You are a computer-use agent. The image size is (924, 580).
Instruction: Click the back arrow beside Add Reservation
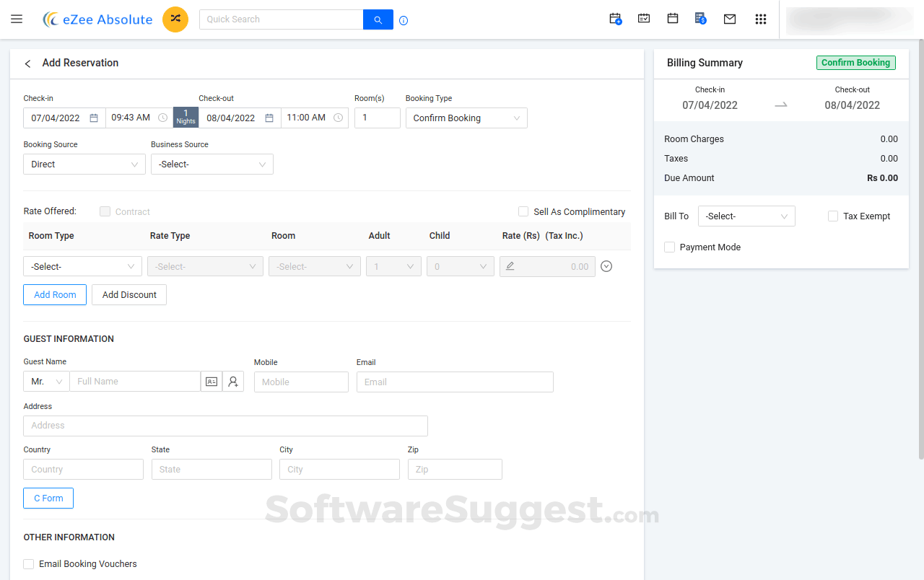28,63
